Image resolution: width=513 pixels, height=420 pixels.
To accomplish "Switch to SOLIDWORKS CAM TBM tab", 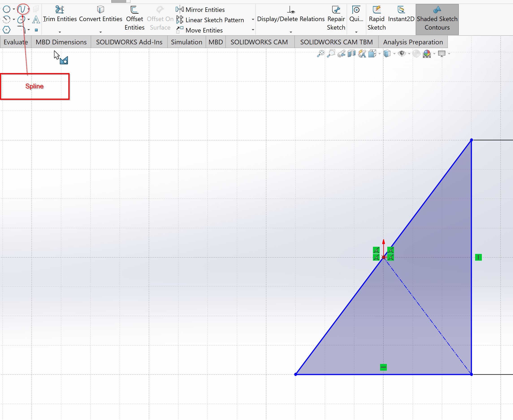I will [336, 42].
